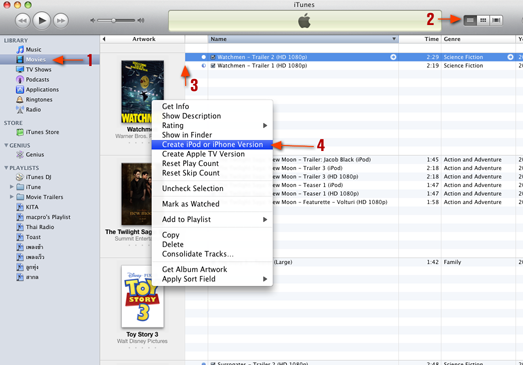523x365 pixels.
Task: Select the iTunes DJ playlist
Action: point(38,177)
